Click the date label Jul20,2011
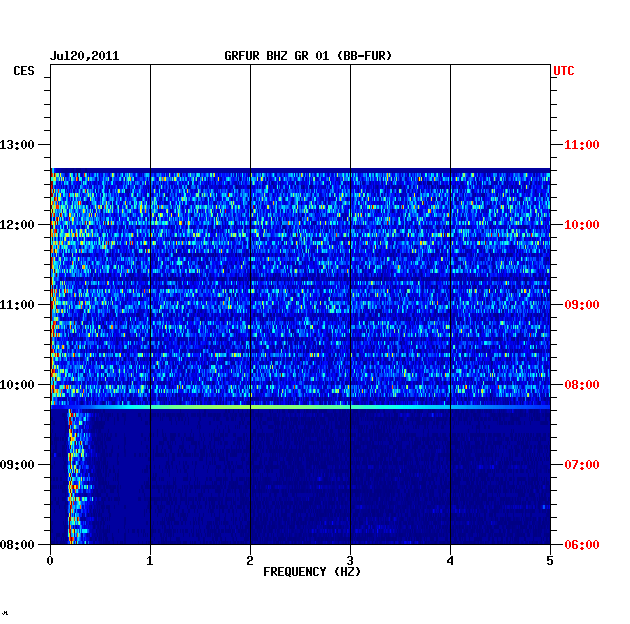 pos(84,56)
